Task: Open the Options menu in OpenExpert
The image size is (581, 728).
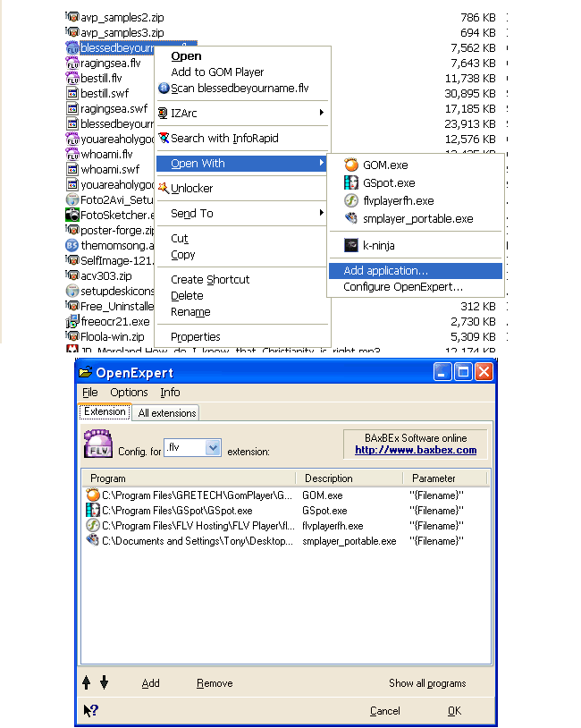Action: (x=129, y=393)
